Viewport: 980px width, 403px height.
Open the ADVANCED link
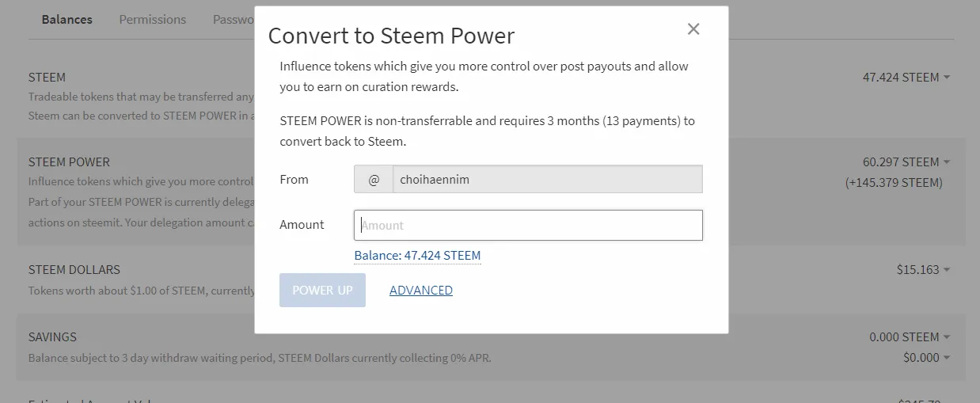(x=421, y=290)
